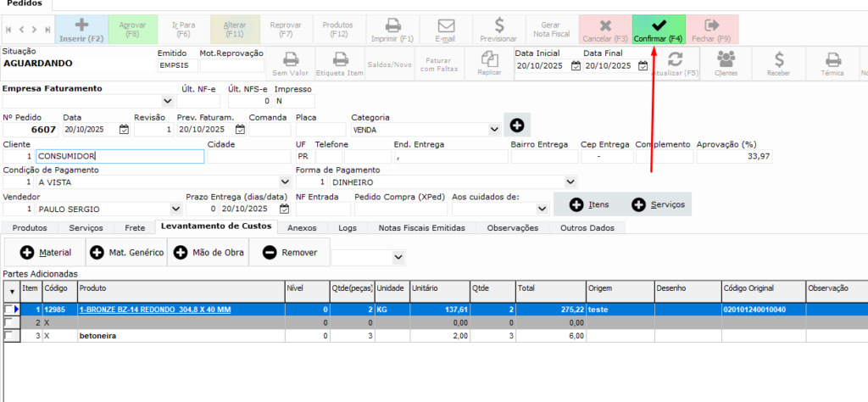Click the Etiqueta Item printer icon
The width and height of the screenshot is (868, 402).
[341, 59]
